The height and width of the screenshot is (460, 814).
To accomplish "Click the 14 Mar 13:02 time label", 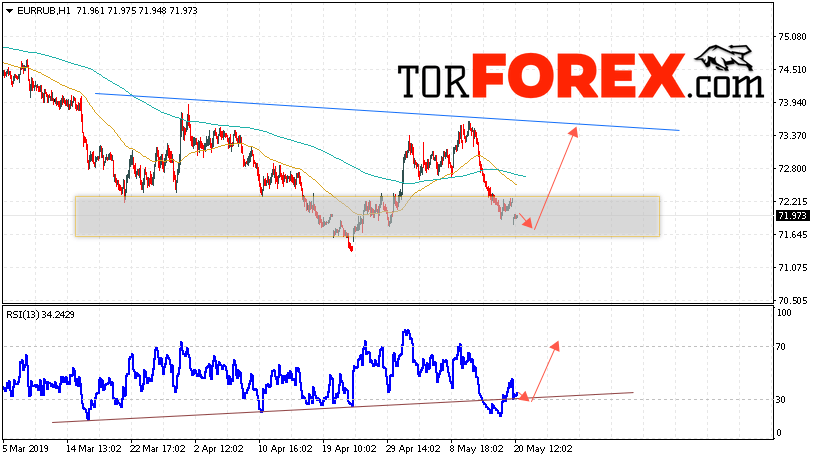I will pyautogui.click(x=94, y=448).
